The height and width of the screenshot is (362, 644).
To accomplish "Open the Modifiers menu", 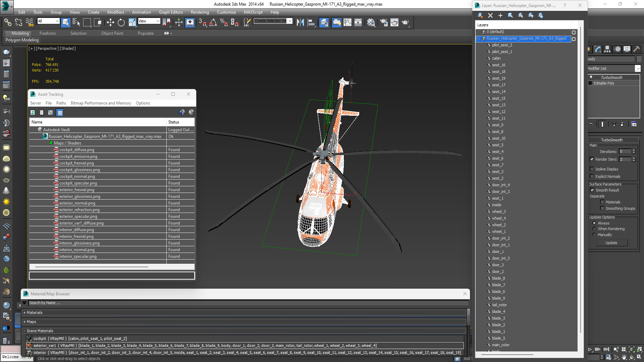I will pos(115,12).
